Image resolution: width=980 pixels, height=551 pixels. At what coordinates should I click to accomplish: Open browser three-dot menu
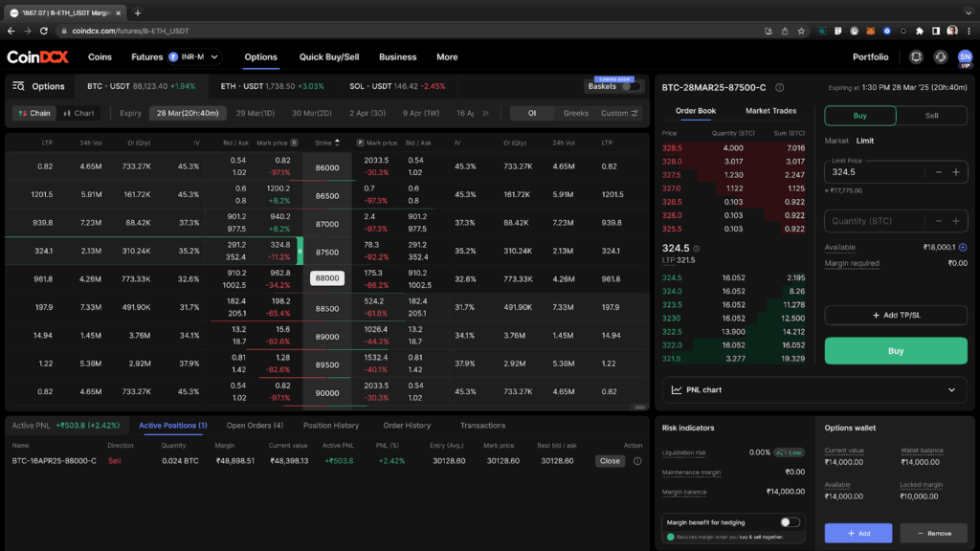(x=969, y=31)
